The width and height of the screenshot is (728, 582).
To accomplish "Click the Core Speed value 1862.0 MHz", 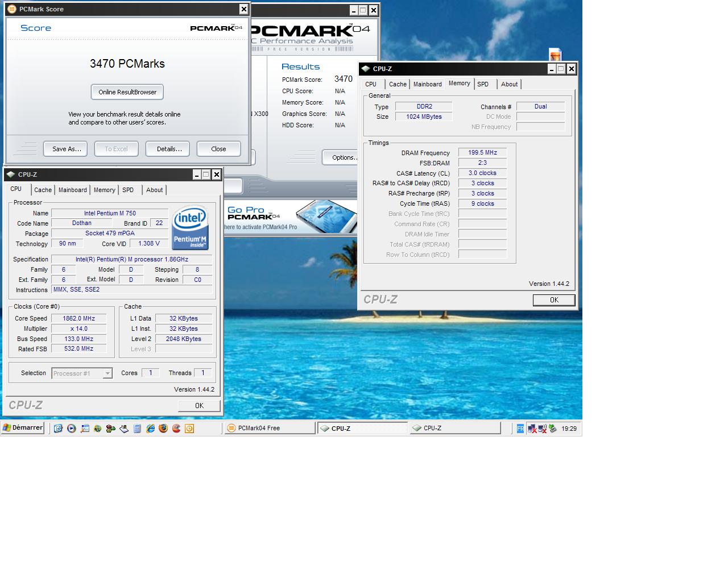I will (78, 318).
